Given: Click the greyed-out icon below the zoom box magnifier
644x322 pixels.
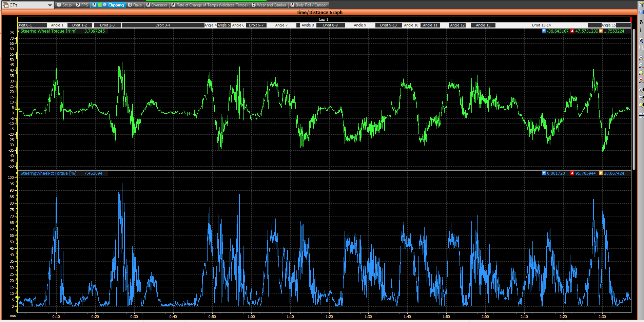Looking at the screenshot, I should click(x=641, y=48).
